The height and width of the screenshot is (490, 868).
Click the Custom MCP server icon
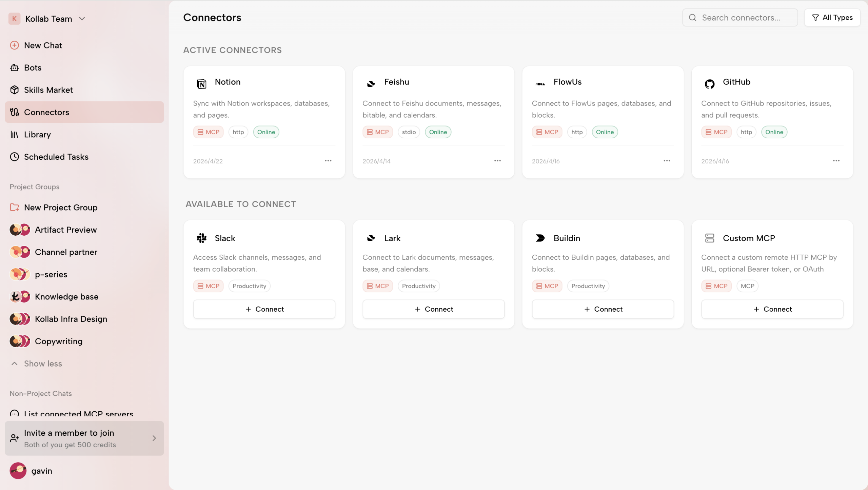[x=710, y=238]
